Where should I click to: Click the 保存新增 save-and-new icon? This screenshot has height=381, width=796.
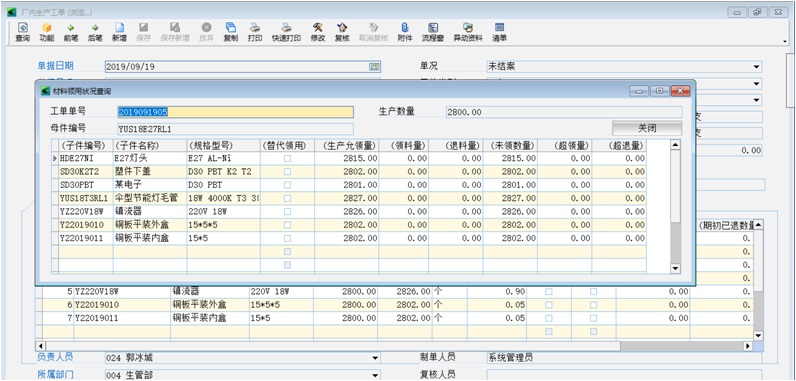pyautogui.click(x=175, y=32)
